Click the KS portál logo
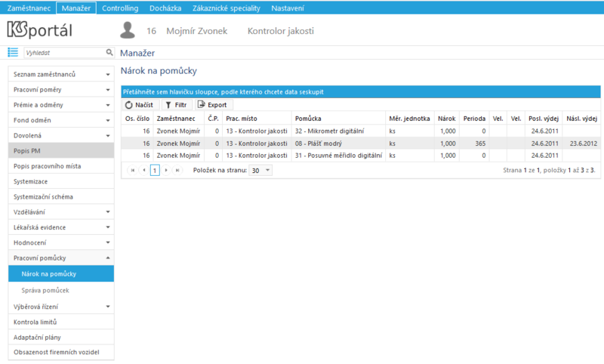This screenshot has width=604, height=364. click(x=39, y=30)
